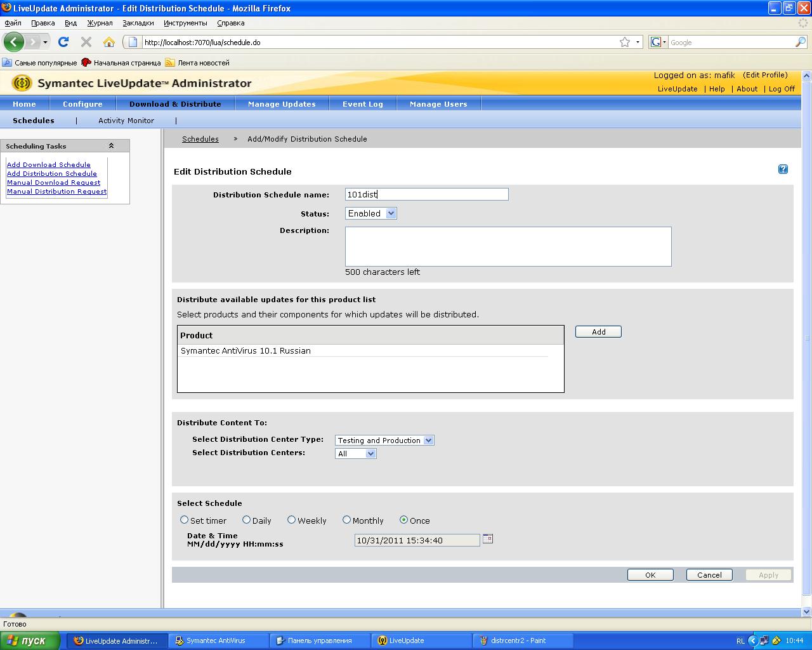Screen dimensions: 812x650
Task: Open the Manual Distribution Request link
Action: [57, 191]
